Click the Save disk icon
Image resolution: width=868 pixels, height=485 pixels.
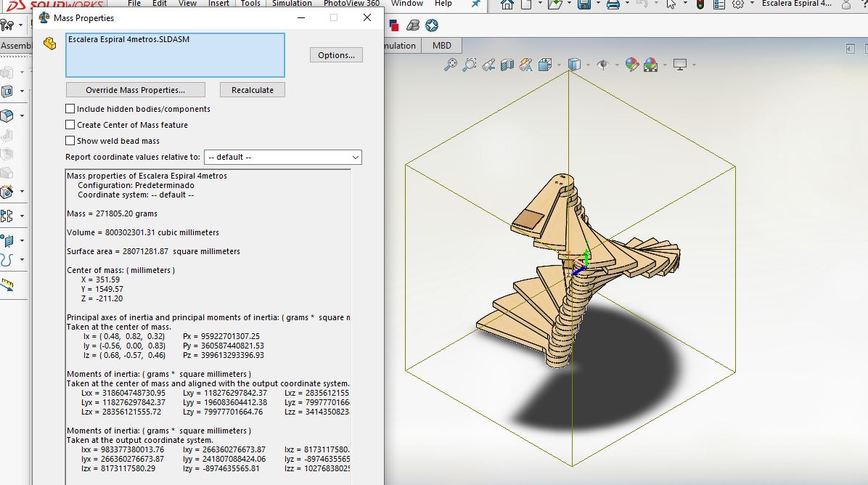584,4
